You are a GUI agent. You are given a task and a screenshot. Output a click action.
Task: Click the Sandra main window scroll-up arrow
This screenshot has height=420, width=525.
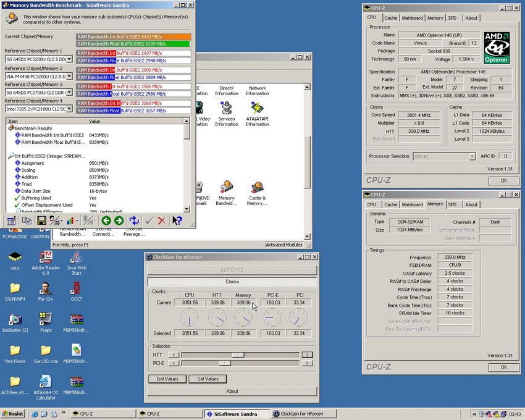[x=307, y=88]
